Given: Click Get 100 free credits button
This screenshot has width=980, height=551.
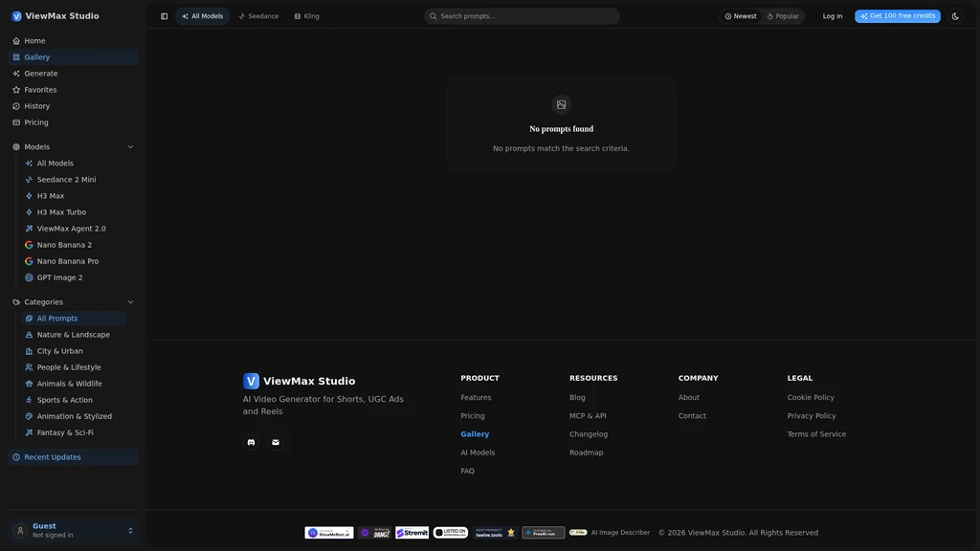Looking at the screenshot, I should [x=898, y=16].
